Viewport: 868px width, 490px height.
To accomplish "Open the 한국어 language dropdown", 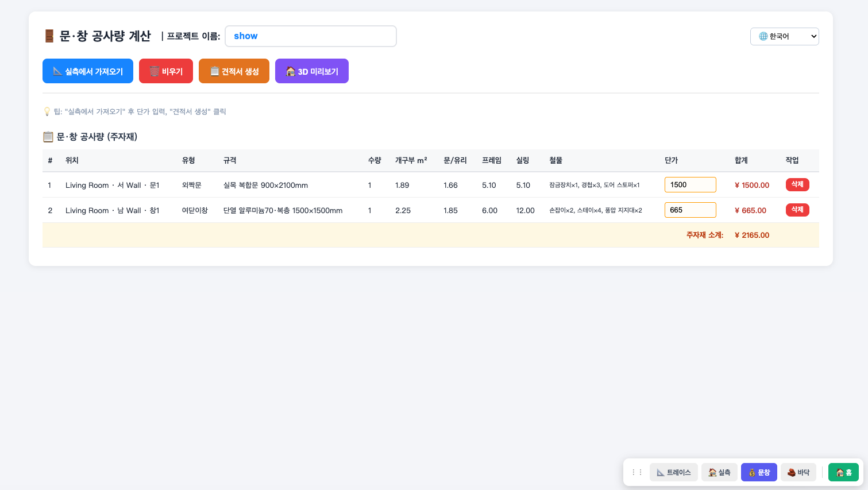I will (784, 36).
